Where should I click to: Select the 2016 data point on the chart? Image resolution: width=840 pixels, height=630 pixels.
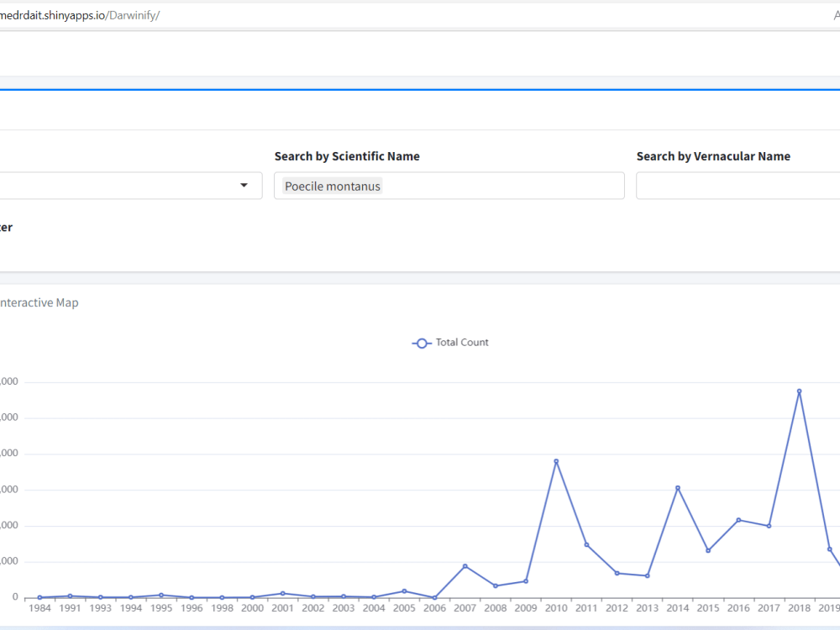pos(738,520)
